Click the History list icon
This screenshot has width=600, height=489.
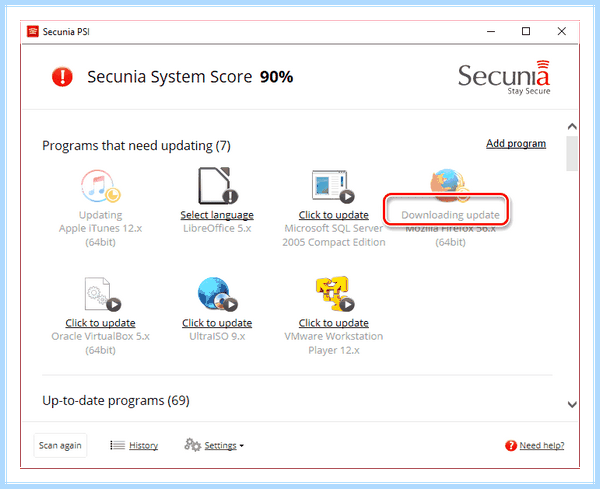pyautogui.click(x=117, y=445)
